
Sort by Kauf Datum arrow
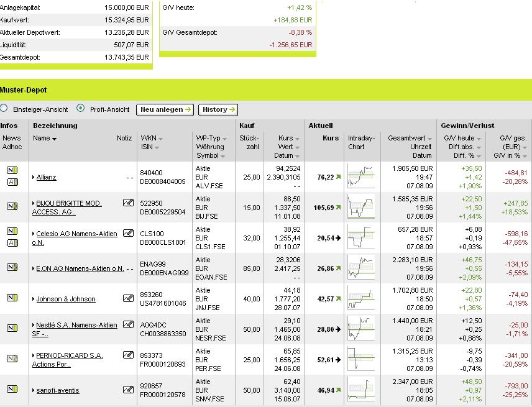pos(297,157)
